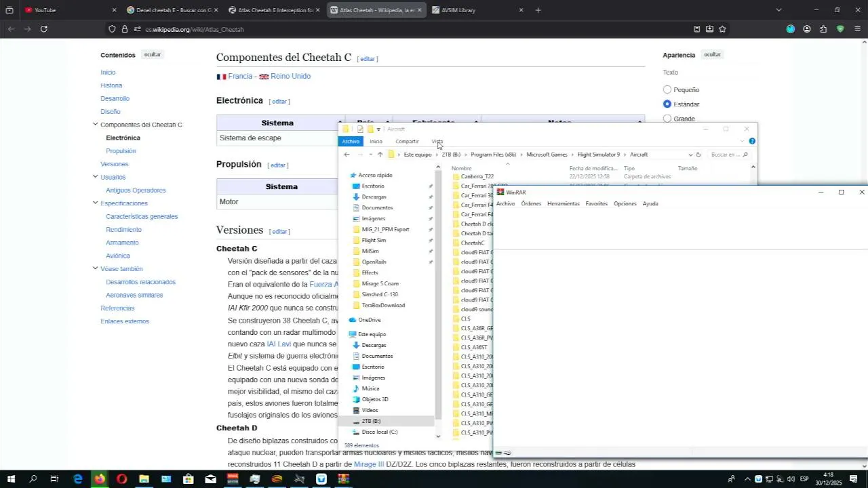This screenshot has width=868, height=488.
Task: Open Explorer help question icon
Action: 752,141
